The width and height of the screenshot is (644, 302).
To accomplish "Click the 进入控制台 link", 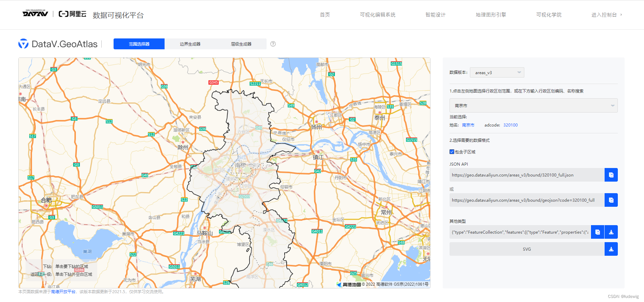I will tap(604, 15).
